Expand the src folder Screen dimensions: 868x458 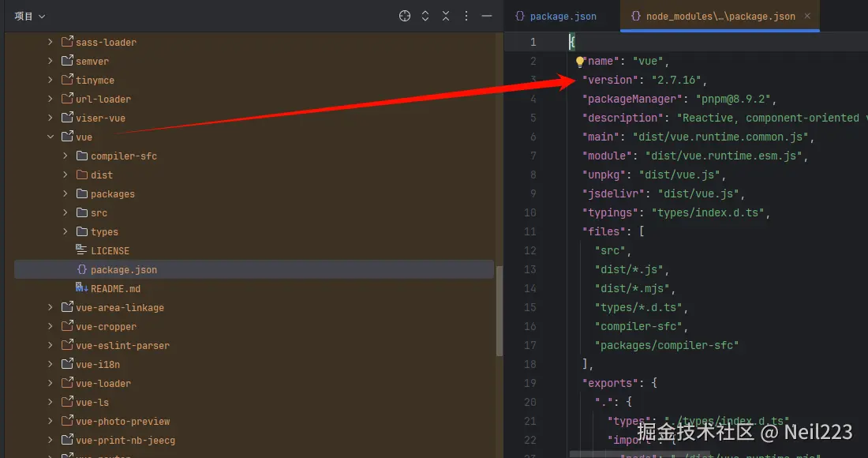(65, 212)
